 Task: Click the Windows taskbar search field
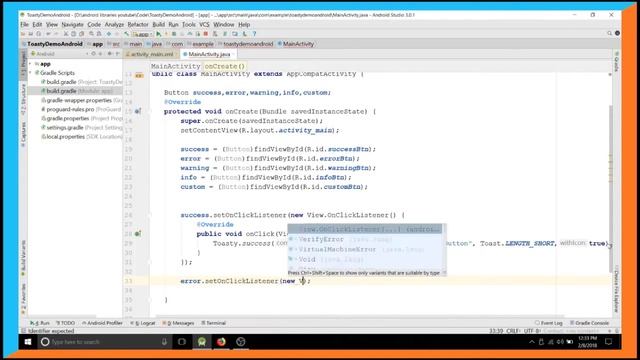[x=104, y=342]
